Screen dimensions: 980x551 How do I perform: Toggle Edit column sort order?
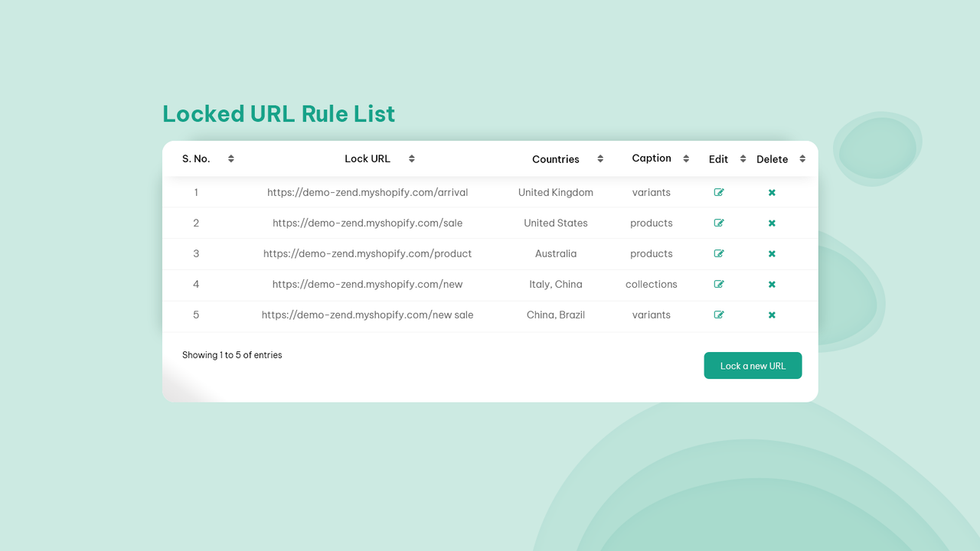pyautogui.click(x=742, y=158)
